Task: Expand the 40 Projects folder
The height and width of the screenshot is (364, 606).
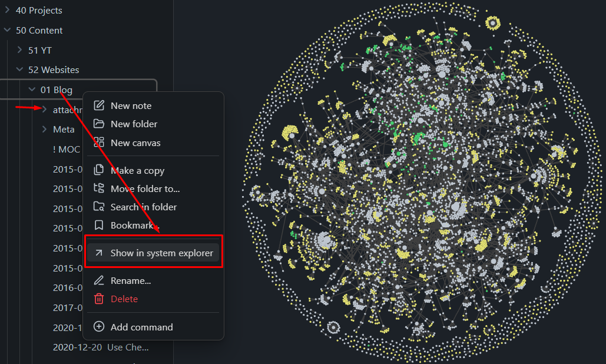Action: click(7, 9)
